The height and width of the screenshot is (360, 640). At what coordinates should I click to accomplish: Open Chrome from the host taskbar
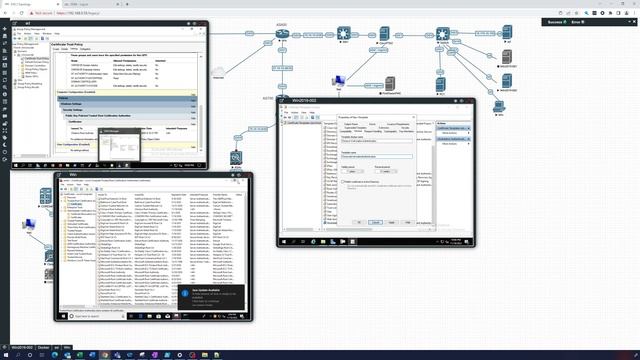click(x=105, y=355)
